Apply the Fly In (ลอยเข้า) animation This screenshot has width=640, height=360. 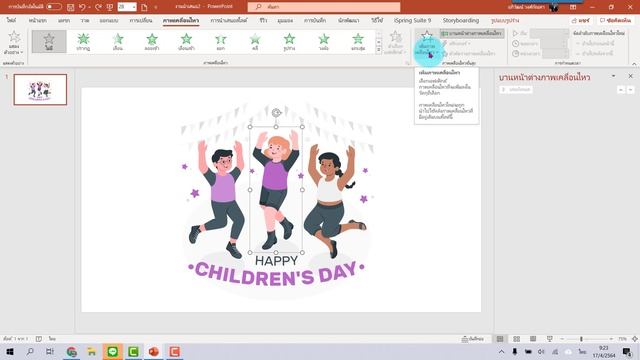[152, 42]
